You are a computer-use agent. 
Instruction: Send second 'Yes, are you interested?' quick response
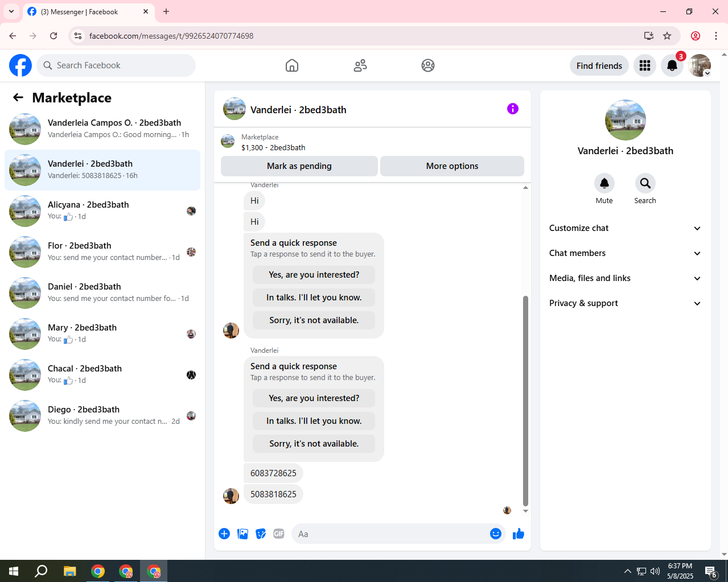coord(314,398)
